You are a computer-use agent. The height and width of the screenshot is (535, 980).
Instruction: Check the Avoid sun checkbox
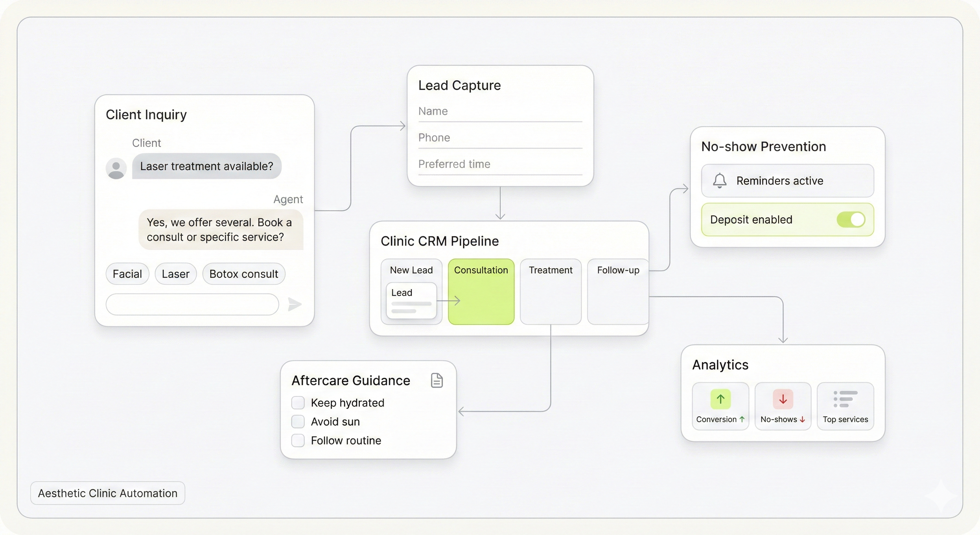(298, 421)
